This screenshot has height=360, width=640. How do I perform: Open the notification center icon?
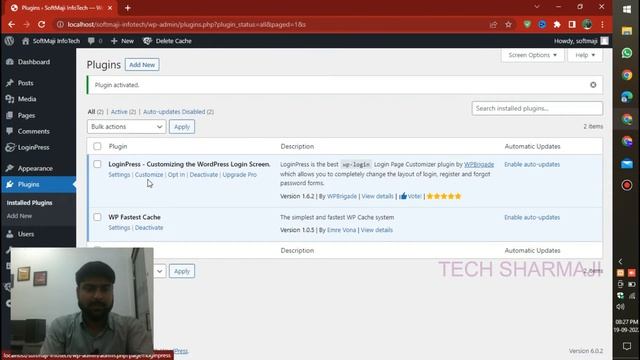point(627,346)
